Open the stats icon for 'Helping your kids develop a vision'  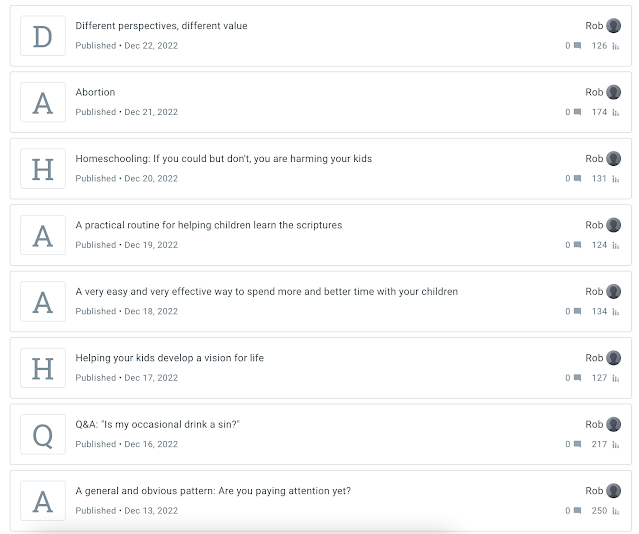click(616, 378)
